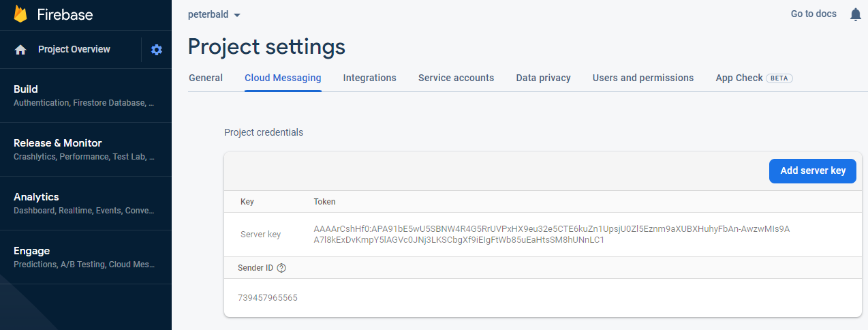Screen dimensions: 868x330
Task: Click the Sender ID help question icon
Action: click(x=281, y=268)
